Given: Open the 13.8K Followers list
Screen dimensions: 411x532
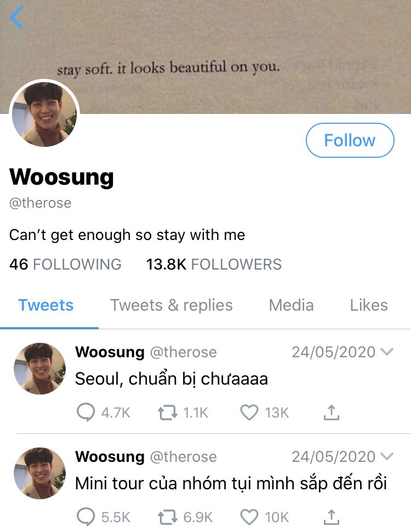Looking at the screenshot, I should [x=214, y=264].
